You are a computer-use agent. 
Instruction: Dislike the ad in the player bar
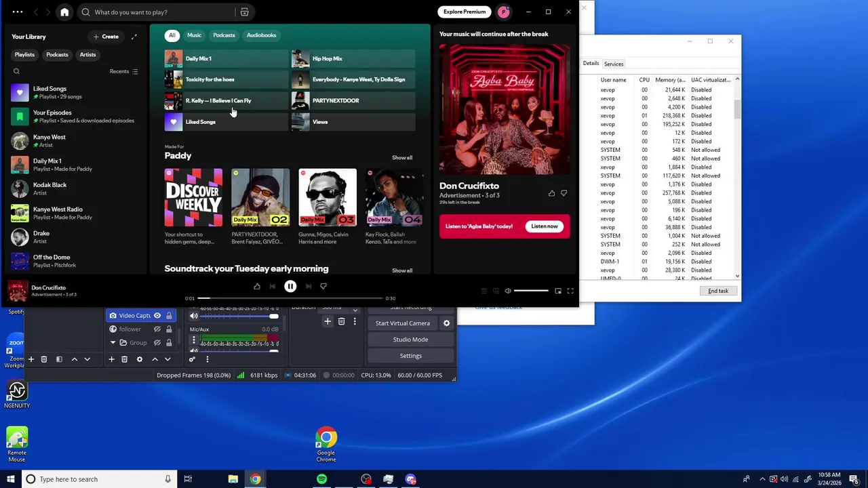point(323,287)
